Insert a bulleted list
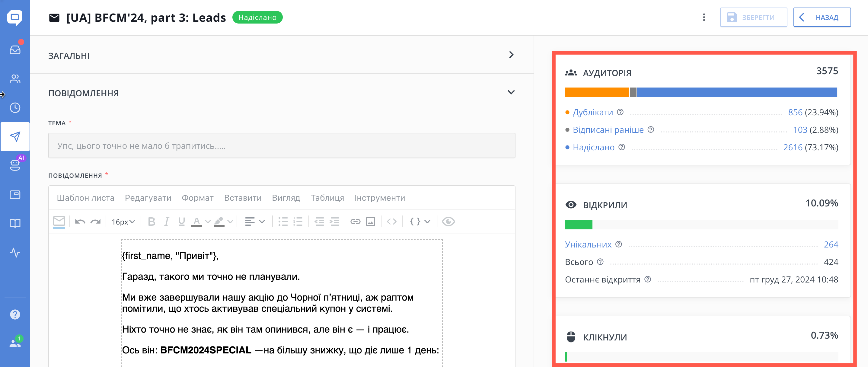The height and width of the screenshot is (367, 868). [283, 222]
